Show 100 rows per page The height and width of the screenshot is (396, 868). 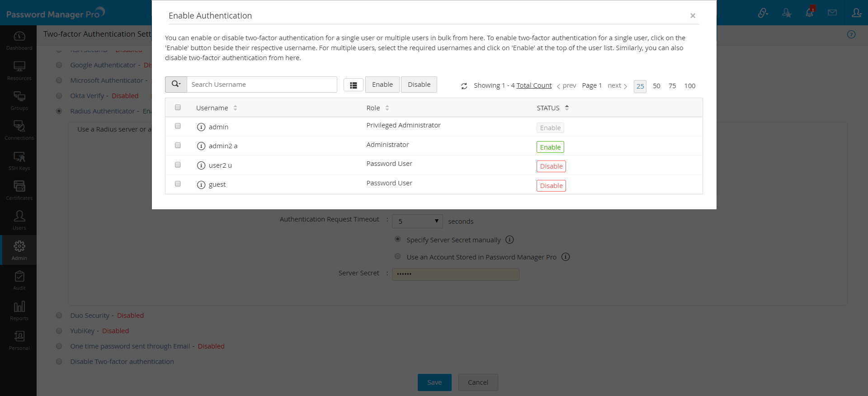coord(689,86)
